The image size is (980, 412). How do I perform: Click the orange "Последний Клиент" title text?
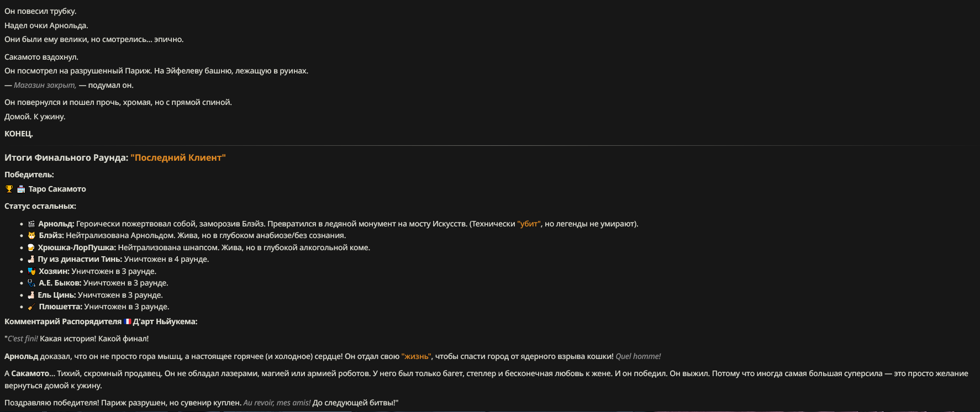178,157
